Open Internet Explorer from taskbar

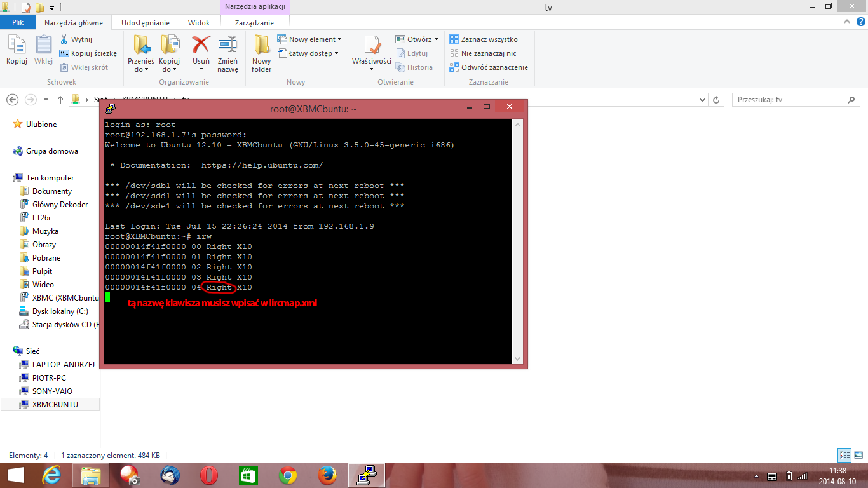51,475
